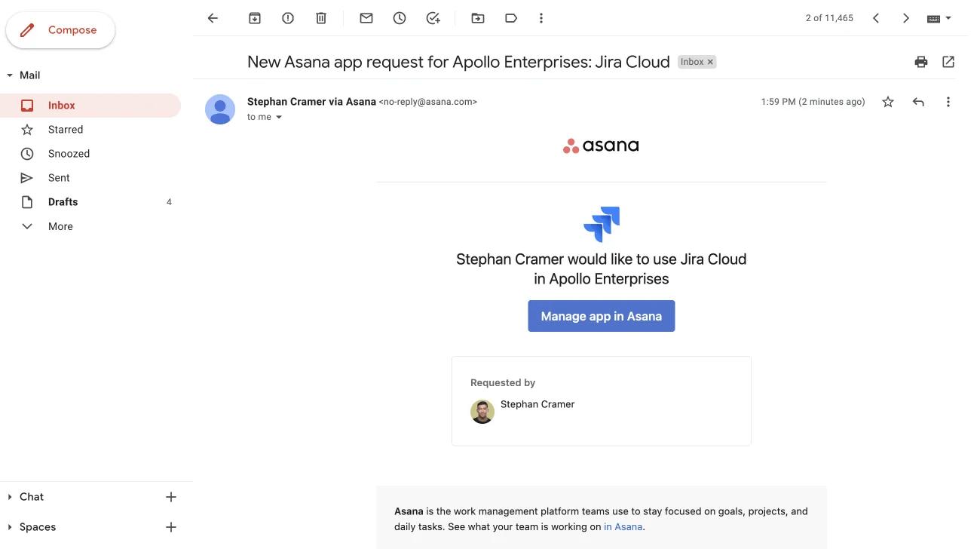This screenshot has height=549, width=980.
Task: Reply to Stephan Cramer
Action: pyautogui.click(x=917, y=101)
